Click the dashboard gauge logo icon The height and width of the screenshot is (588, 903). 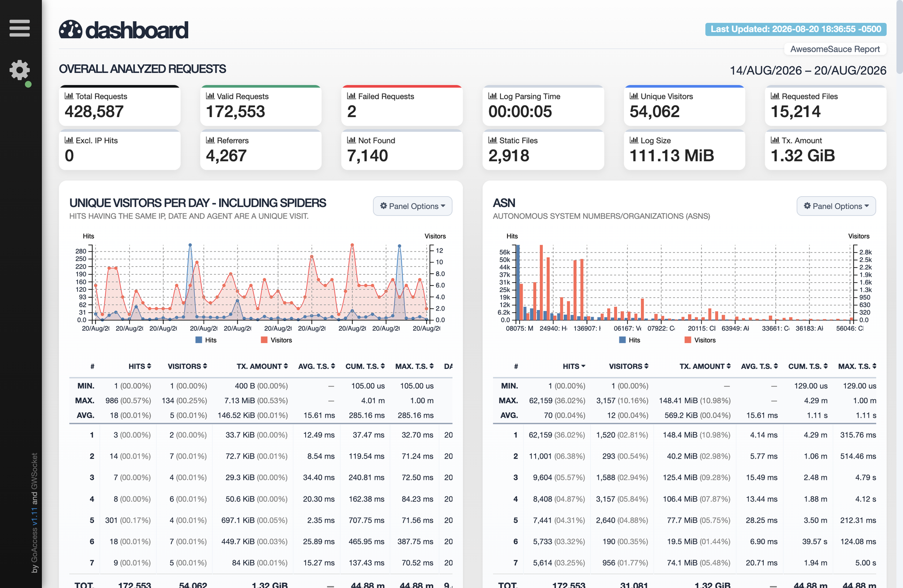pyautogui.click(x=71, y=30)
